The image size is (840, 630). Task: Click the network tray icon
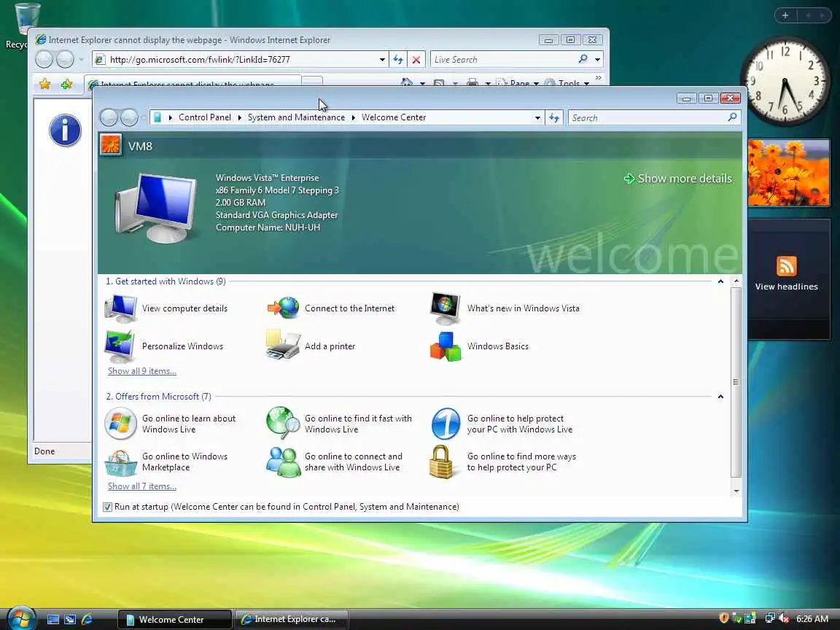(769, 618)
